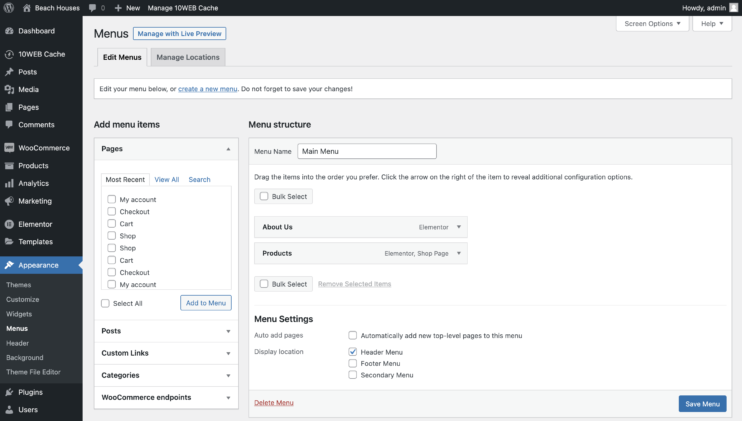Click Save Menu button
The height and width of the screenshot is (421, 742).
point(702,404)
